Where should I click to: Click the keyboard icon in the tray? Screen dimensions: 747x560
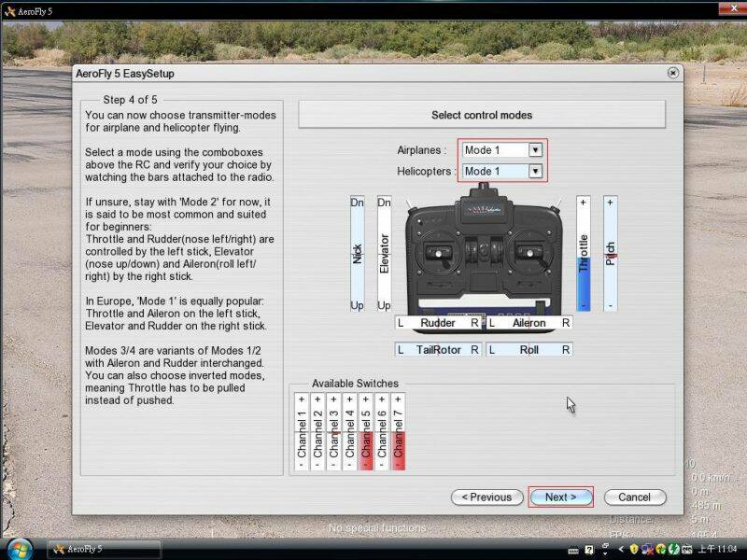click(573, 550)
